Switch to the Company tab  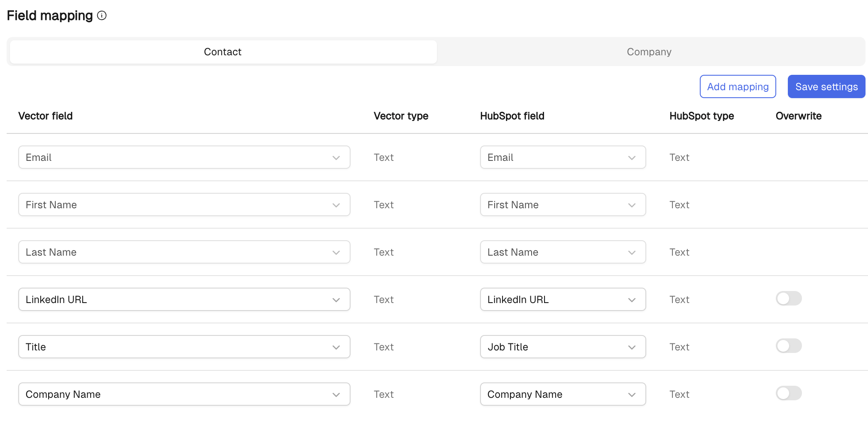(649, 52)
